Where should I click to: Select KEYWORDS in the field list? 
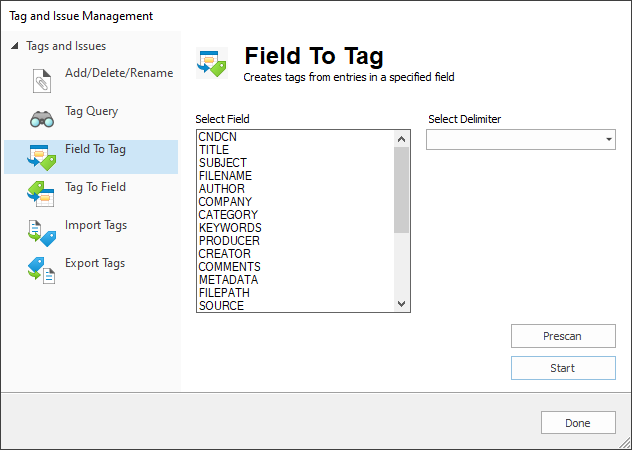pyautogui.click(x=230, y=228)
